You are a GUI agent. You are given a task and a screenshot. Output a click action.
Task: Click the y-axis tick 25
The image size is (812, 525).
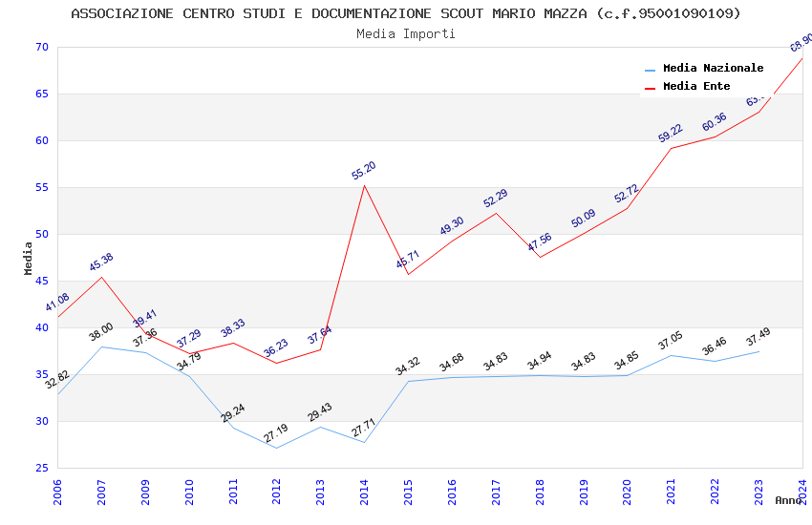click(x=42, y=468)
